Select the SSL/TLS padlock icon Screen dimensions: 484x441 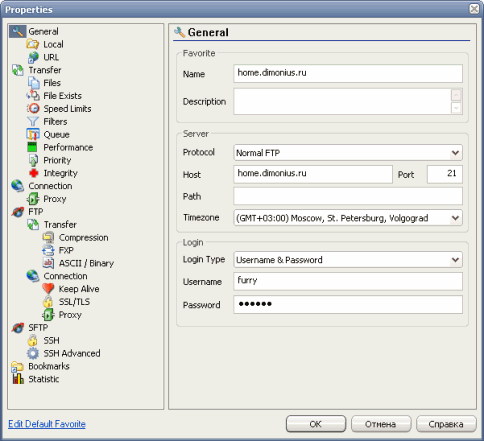[x=48, y=302]
